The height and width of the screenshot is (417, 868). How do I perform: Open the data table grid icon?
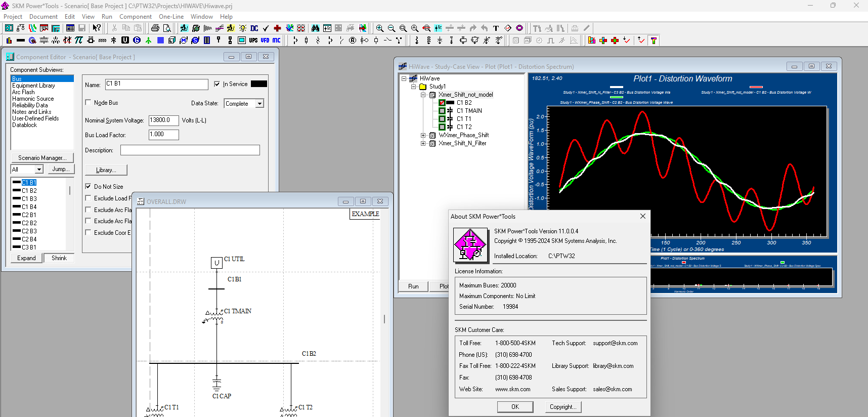(x=70, y=28)
